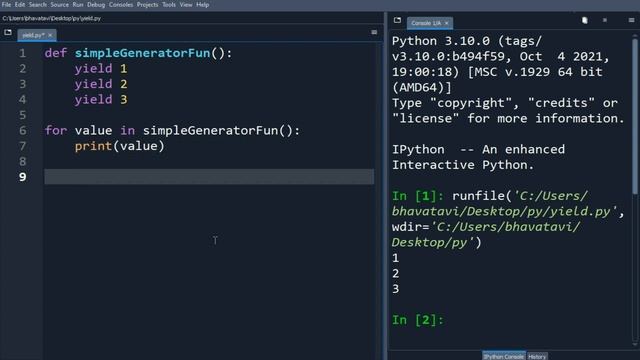Open the Edit menu
The height and width of the screenshot is (360, 640).
(x=20, y=5)
